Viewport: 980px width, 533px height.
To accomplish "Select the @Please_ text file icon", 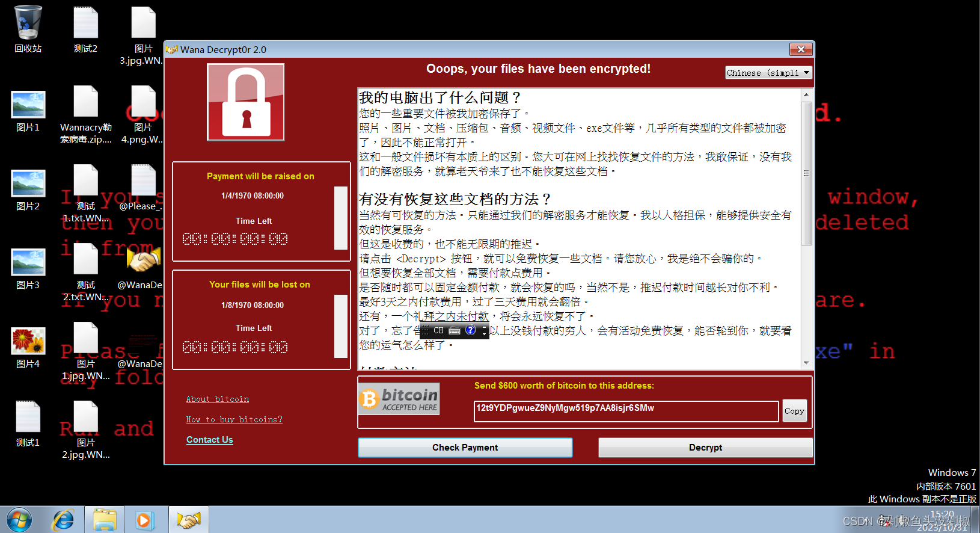I will [x=142, y=187].
